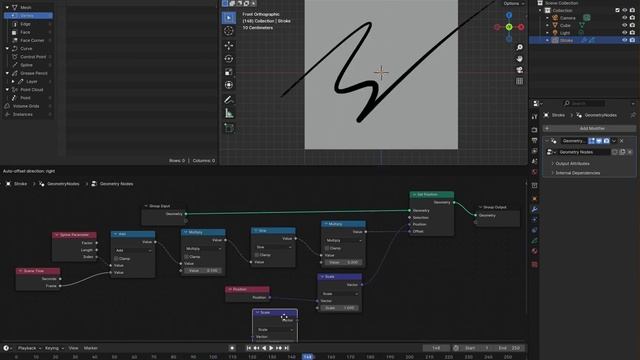Select the Move tool
The image size is (640, 360).
(229, 46)
